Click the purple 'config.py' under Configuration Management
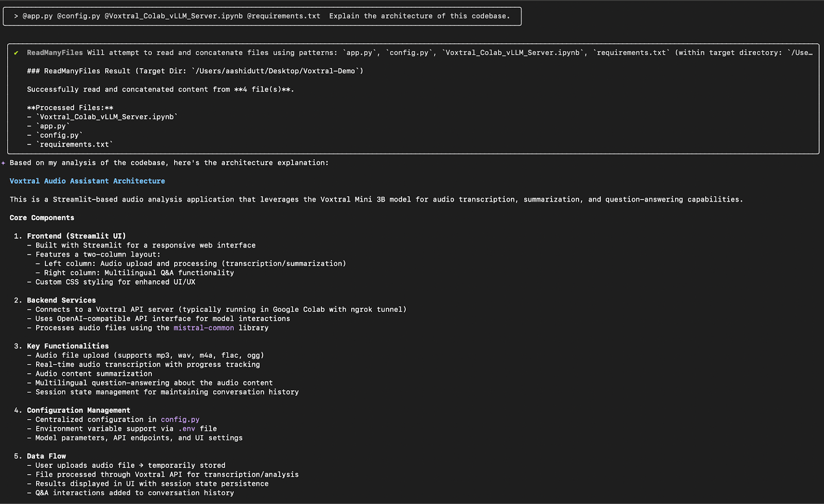This screenshot has height=504, width=824. click(x=180, y=420)
